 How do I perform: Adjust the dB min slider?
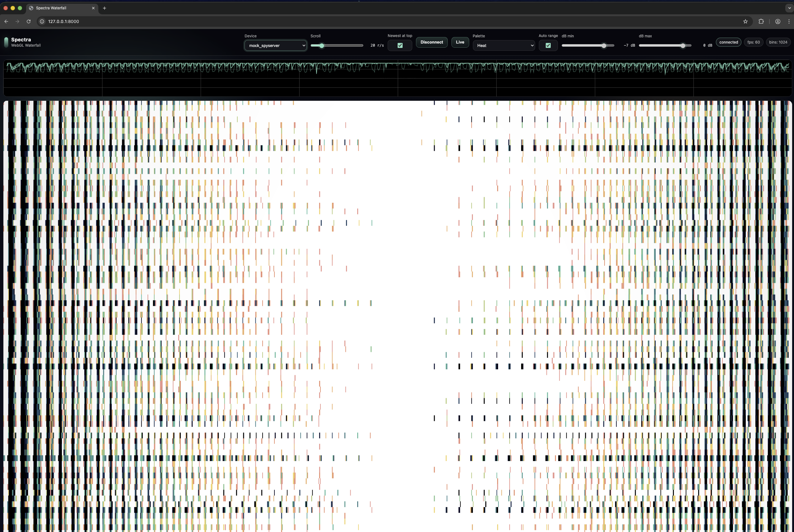604,45
